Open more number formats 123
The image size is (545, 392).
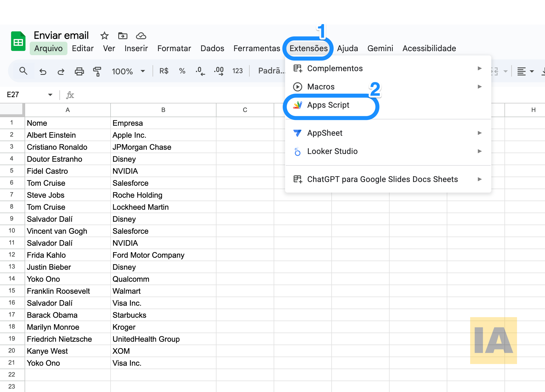coord(237,71)
